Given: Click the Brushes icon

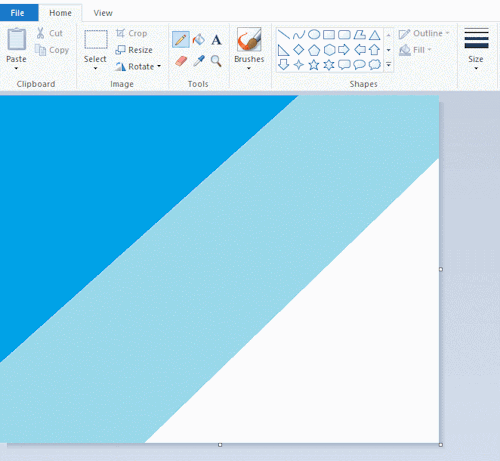Looking at the screenshot, I should pos(249,39).
